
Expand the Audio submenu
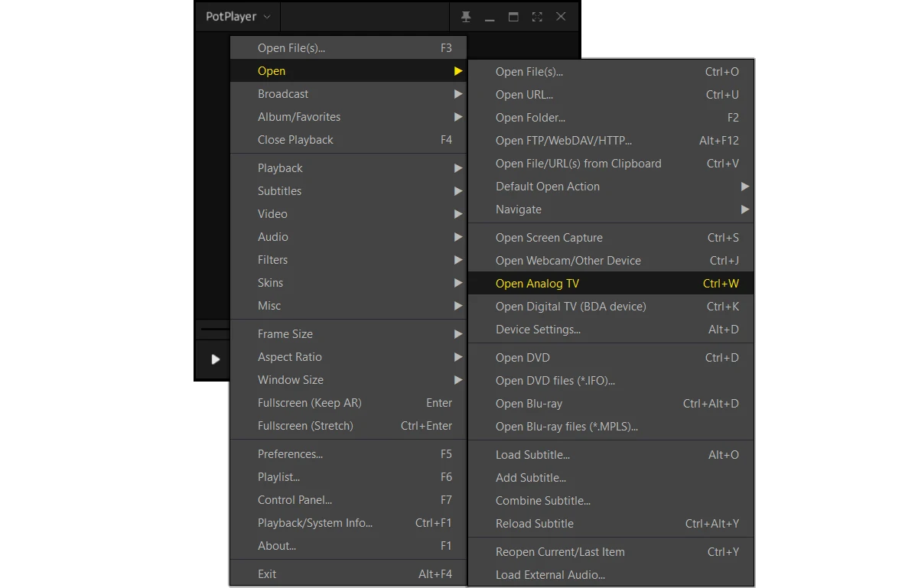[x=348, y=237]
